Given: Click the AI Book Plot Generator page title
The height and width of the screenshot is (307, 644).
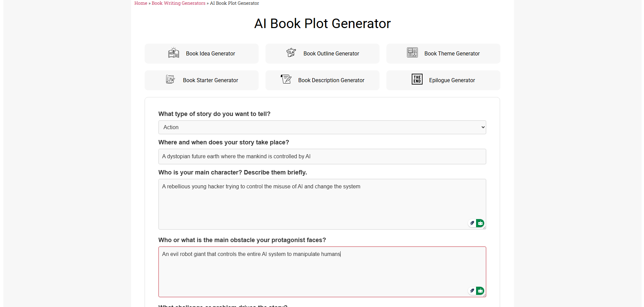Looking at the screenshot, I should 322,23.
